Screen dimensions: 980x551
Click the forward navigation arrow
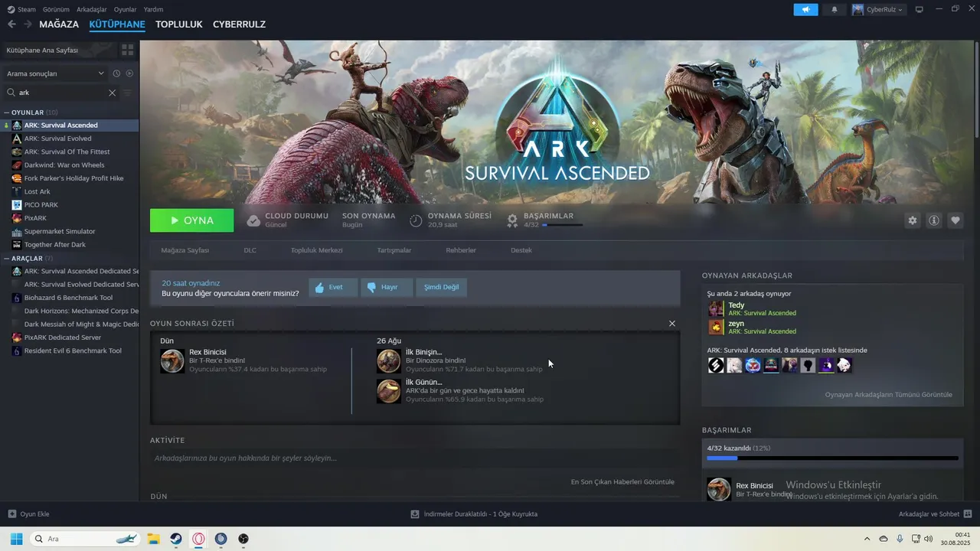[x=28, y=24]
